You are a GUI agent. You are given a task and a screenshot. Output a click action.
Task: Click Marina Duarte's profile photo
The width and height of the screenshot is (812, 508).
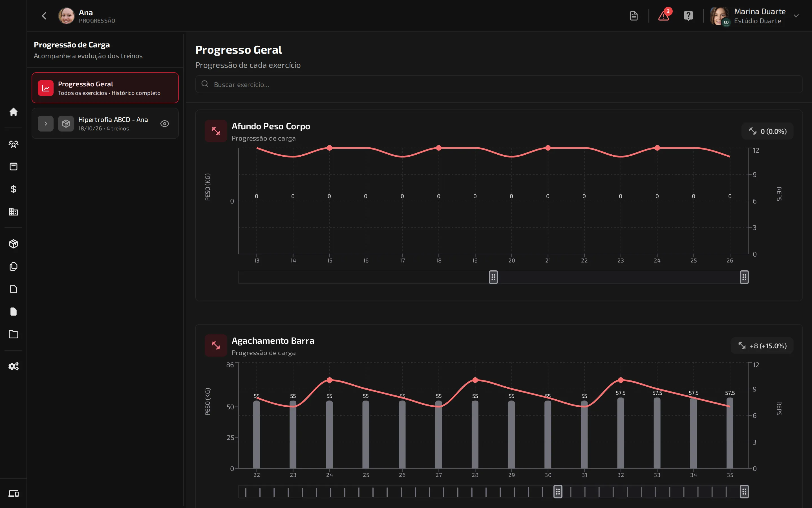(719, 16)
